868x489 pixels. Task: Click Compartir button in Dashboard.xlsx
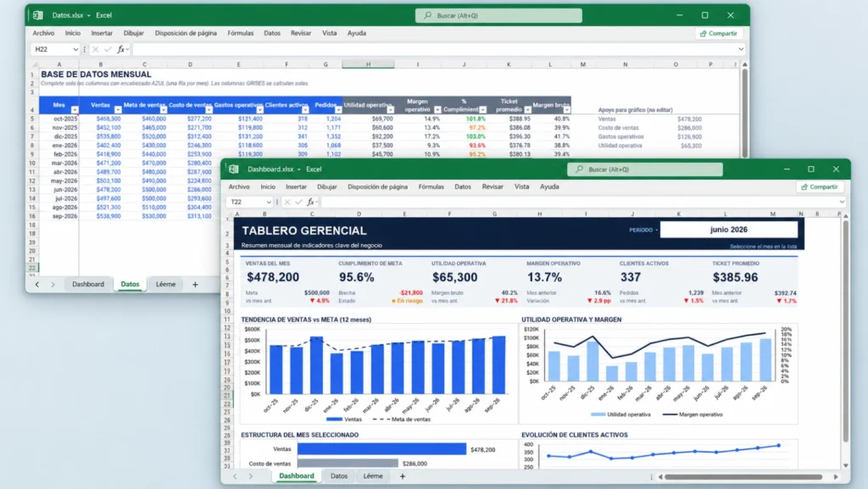pos(820,187)
